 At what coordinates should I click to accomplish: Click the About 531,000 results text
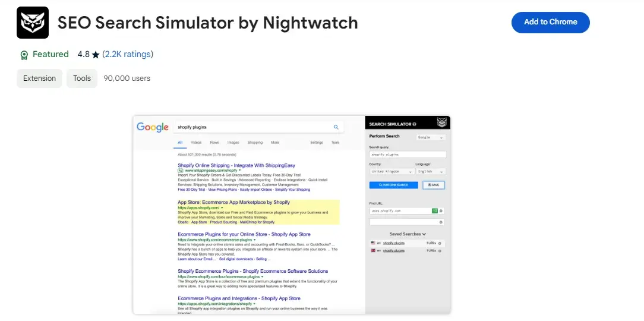tap(207, 155)
